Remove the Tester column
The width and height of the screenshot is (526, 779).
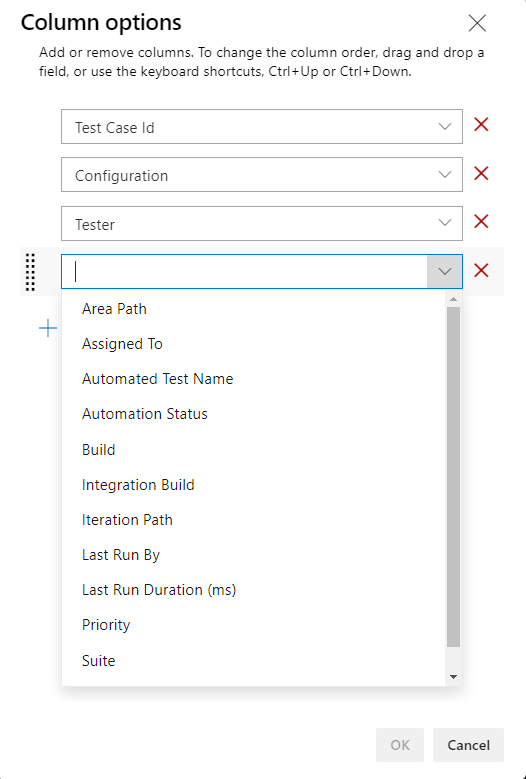(481, 221)
